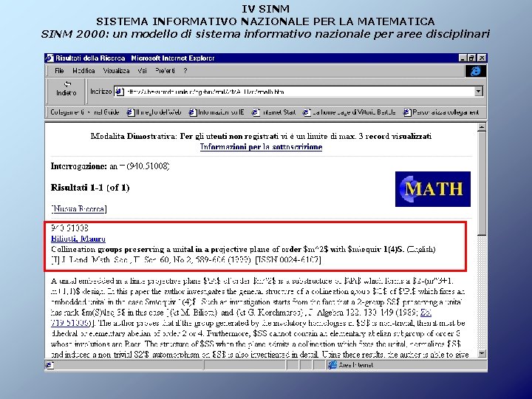Maximize the Internet Explorer window
This screenshot has width=532, height=399.
pyautogui.click(x=471, y=58)
